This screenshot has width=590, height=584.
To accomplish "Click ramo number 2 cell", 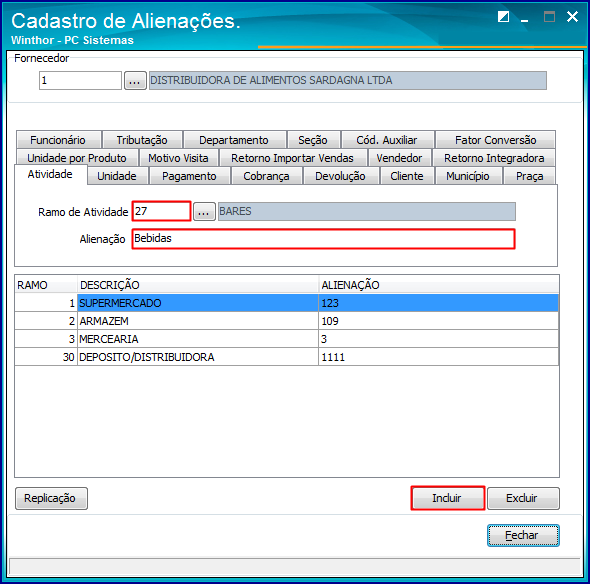I will click(46, 321).
